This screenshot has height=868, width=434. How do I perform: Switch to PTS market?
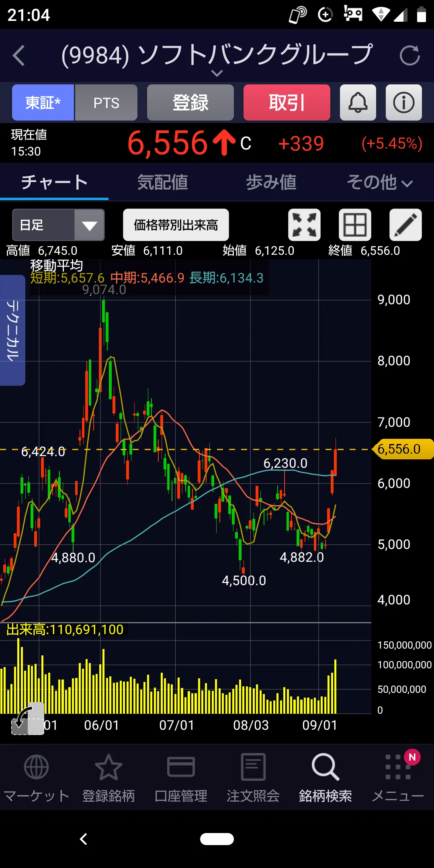point(106,102)
